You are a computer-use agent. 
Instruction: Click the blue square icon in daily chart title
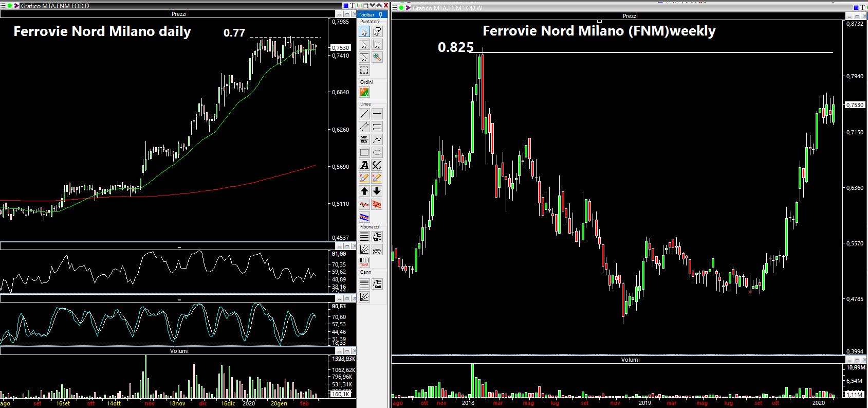(x=346, y=5)
